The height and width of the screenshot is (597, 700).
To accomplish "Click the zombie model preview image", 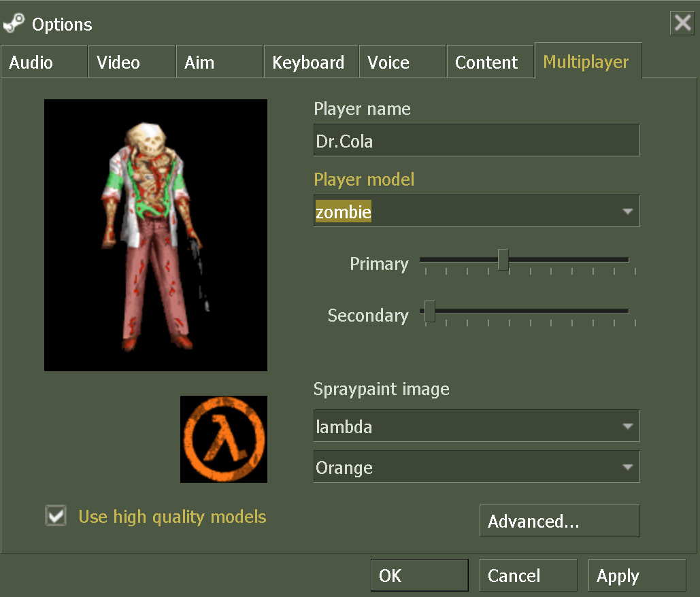I will click(155, 235).
